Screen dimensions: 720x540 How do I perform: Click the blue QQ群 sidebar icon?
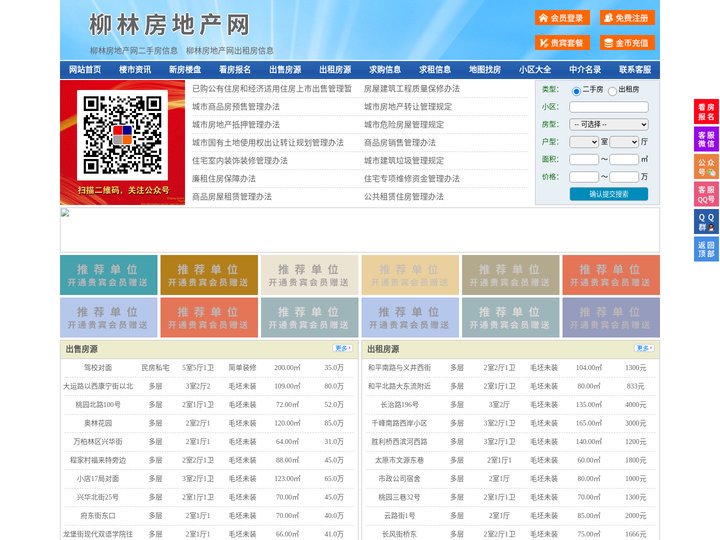pos(706,222)
